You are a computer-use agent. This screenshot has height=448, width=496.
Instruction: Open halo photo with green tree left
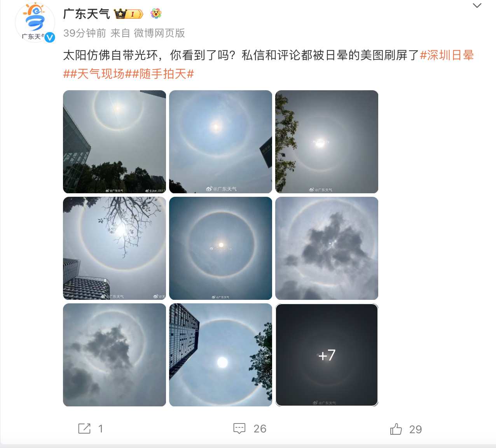click(x=327, y=142)
